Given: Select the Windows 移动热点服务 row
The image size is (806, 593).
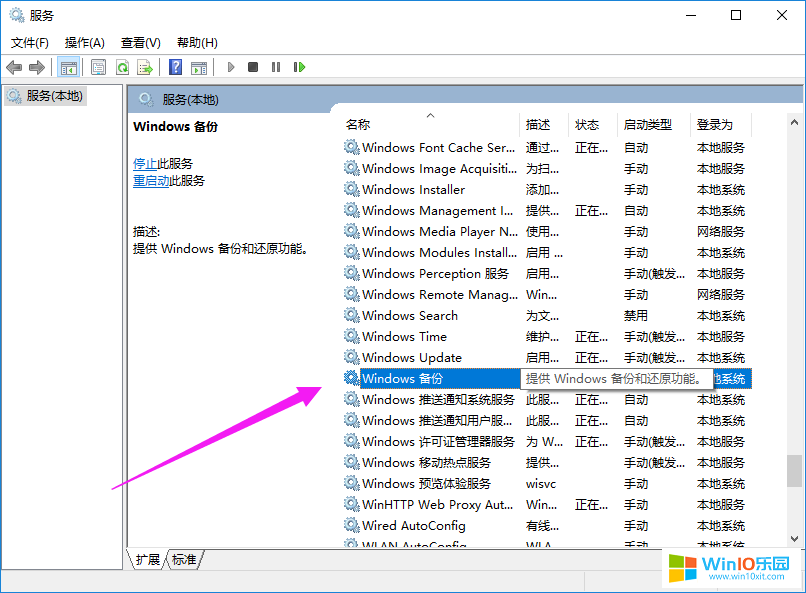Looking at the screenshot, I should (x=547, y=463).
